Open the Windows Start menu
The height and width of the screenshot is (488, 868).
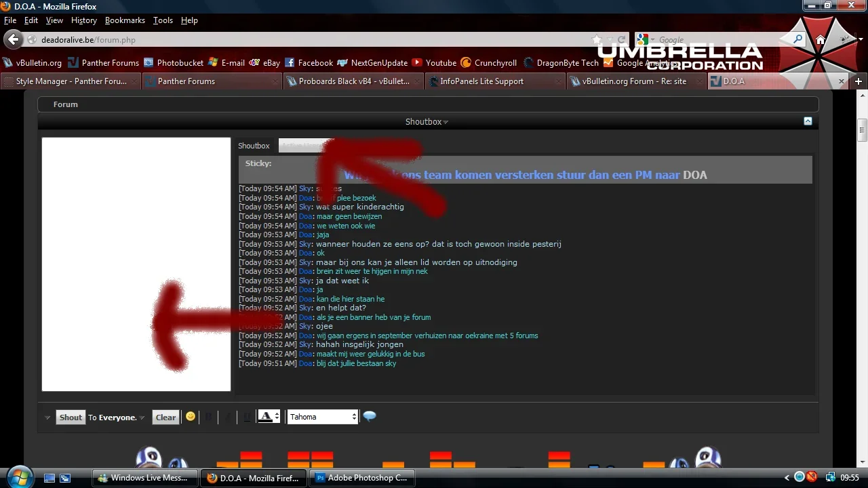point(19,476)
